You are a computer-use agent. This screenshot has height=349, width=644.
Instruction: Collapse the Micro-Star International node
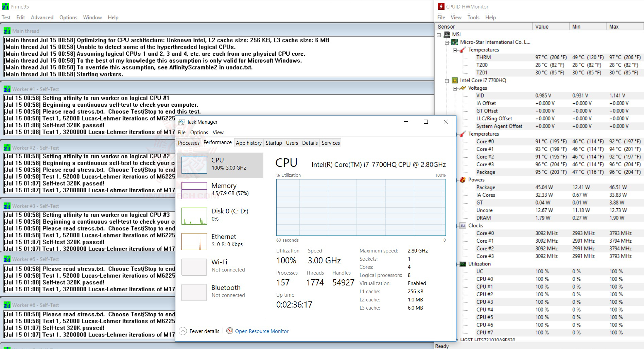447,42
